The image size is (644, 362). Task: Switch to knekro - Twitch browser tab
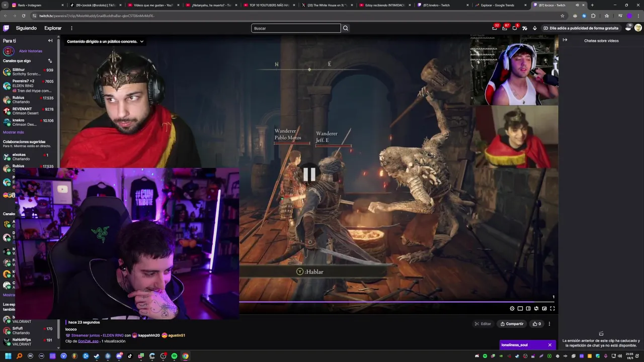coord(442,5)
